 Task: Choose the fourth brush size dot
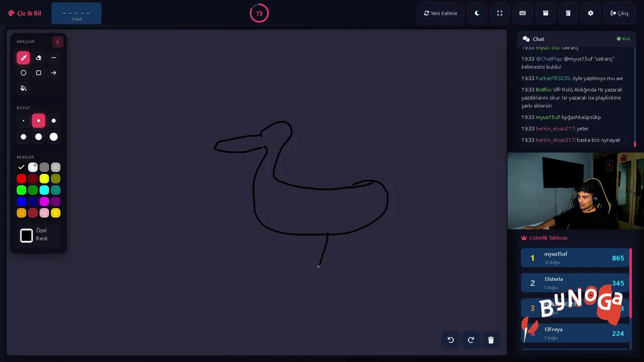coord(23,137)
